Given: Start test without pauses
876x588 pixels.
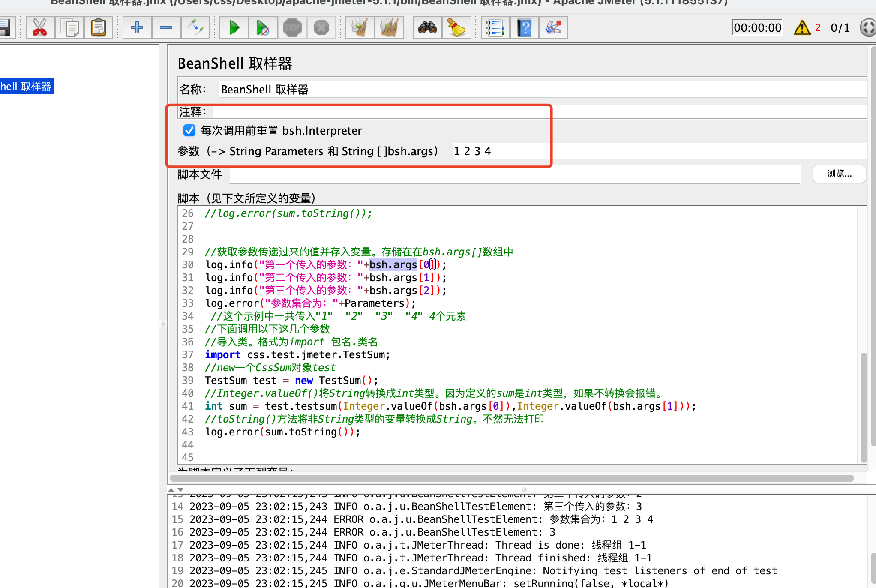Looking at the screenshot, I should pyautogui.click(x=263, y=27).
